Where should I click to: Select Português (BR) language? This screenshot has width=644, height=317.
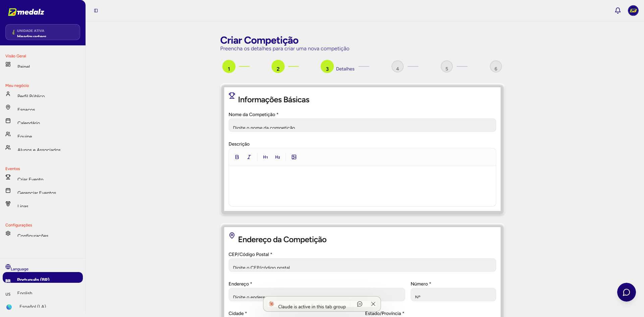(43, 277)
